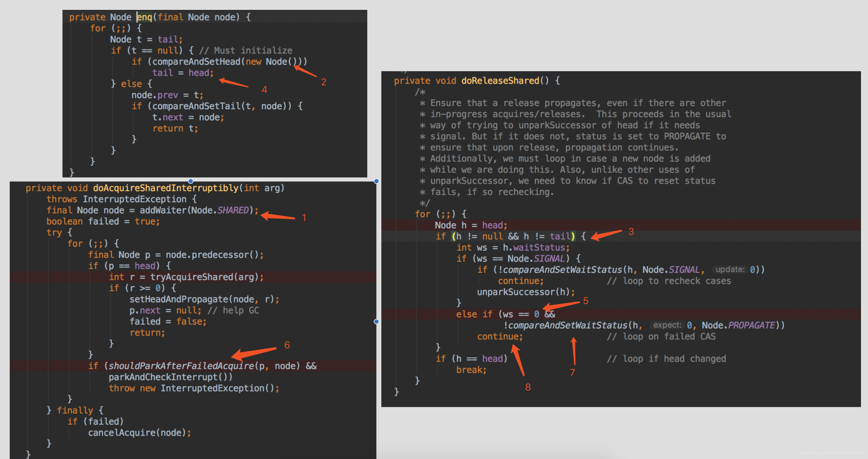868x459 pixels.
Task: Click the 'failed = false;' line
Action: click(x=168, y=321)
